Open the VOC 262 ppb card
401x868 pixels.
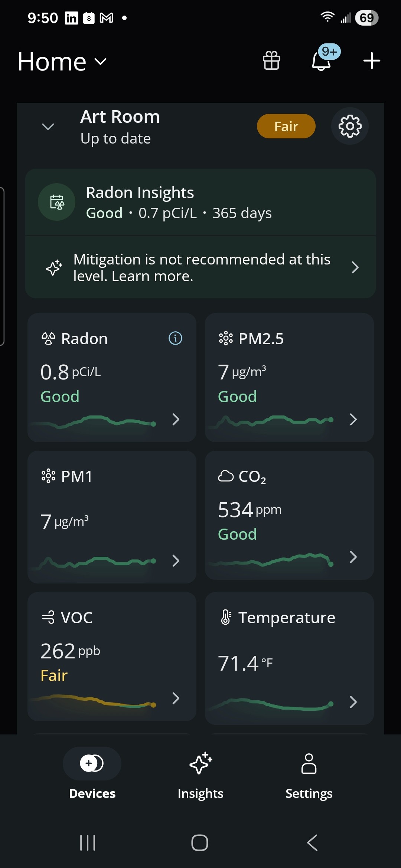pyautogui.click(x=112, y=657)
